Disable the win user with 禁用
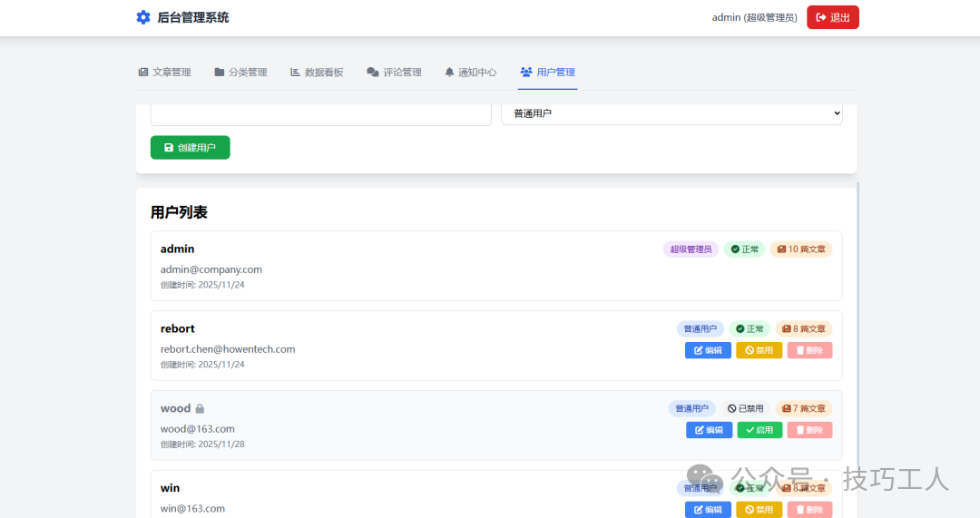Viewport: 980px width, 518px height. (x=759, y=509)
